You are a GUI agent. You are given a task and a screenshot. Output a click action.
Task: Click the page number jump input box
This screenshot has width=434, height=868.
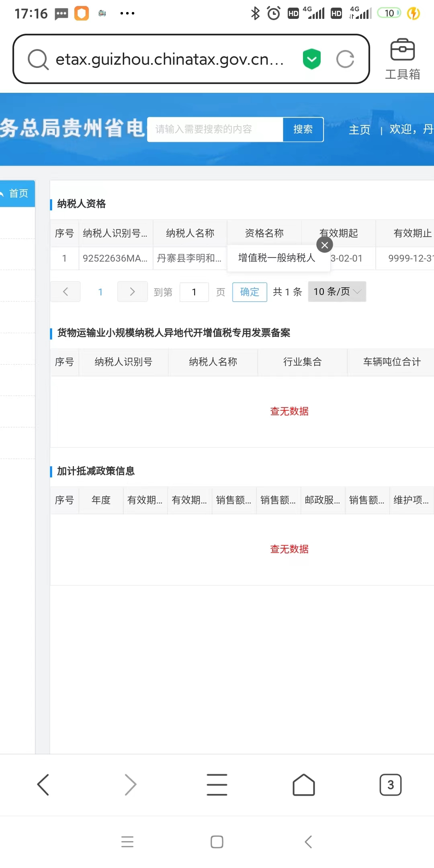[194, 292]
